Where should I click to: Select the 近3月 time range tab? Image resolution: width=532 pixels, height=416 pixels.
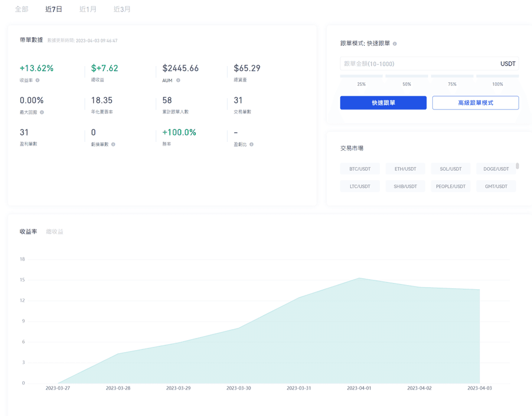tap(122, 9)
